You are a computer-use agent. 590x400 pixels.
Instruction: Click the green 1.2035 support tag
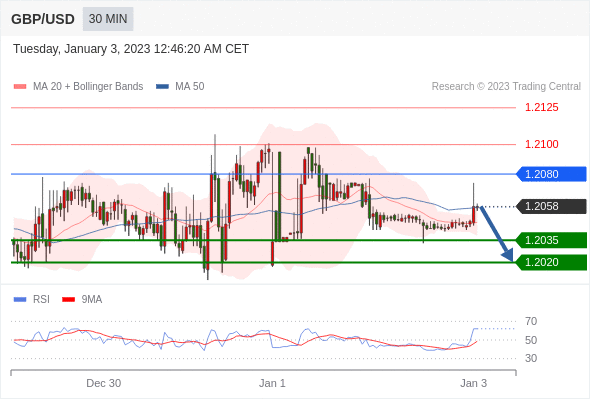tap(551, 240)
